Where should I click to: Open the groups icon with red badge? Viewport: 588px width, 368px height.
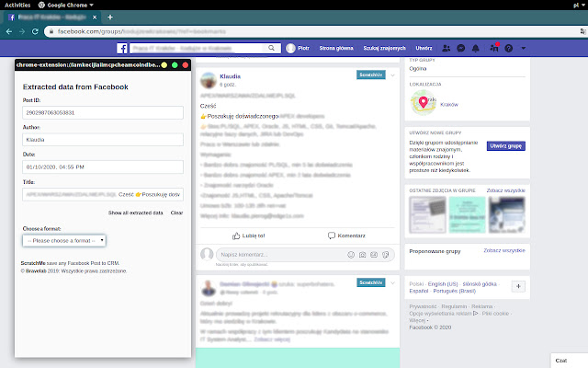(494, 48)
